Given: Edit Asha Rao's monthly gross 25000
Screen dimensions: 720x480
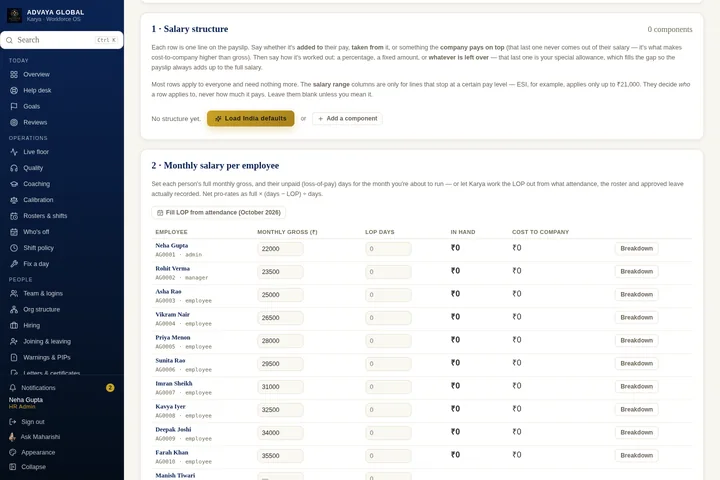Looking at the screenshot, I should coord(280,295).
